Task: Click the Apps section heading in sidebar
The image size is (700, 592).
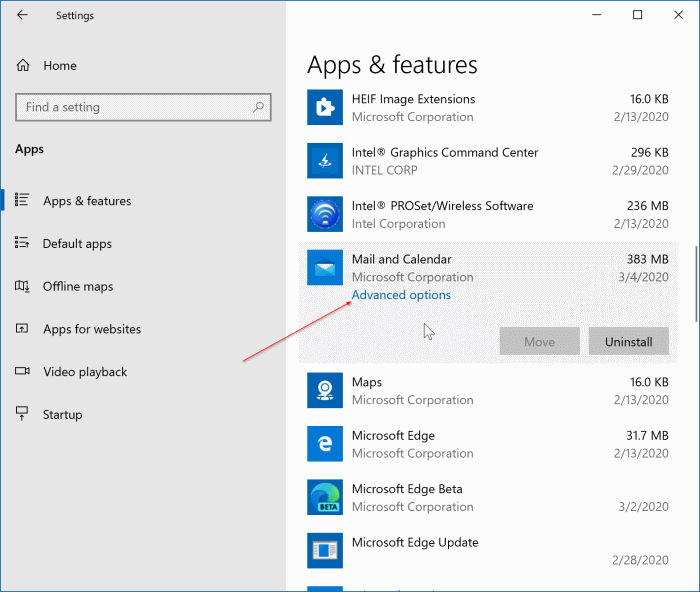Action: [29, 149]
